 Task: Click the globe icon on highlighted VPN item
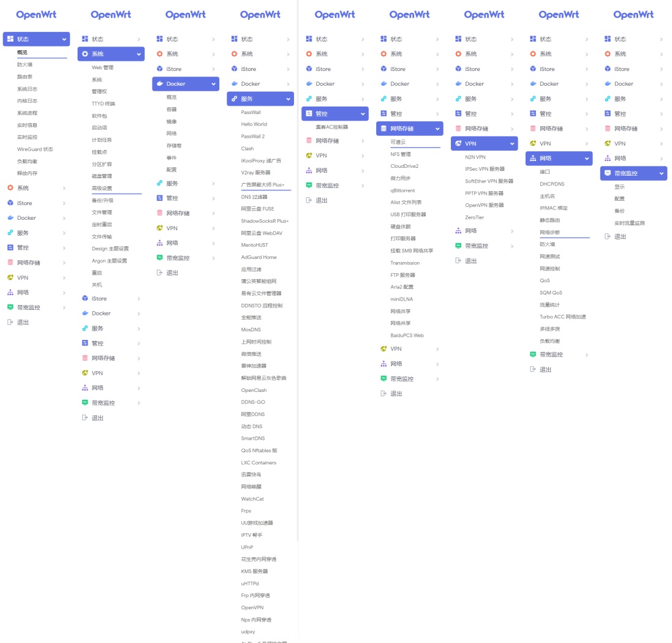[x=458, y=143]
